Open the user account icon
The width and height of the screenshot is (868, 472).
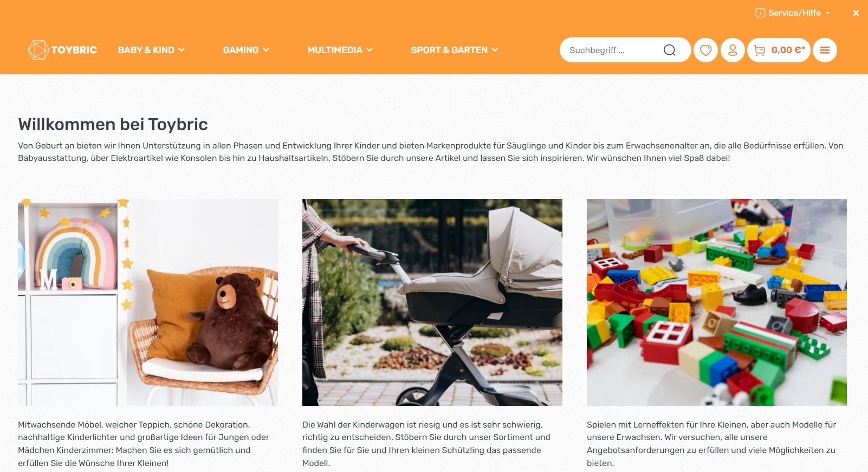733,50
